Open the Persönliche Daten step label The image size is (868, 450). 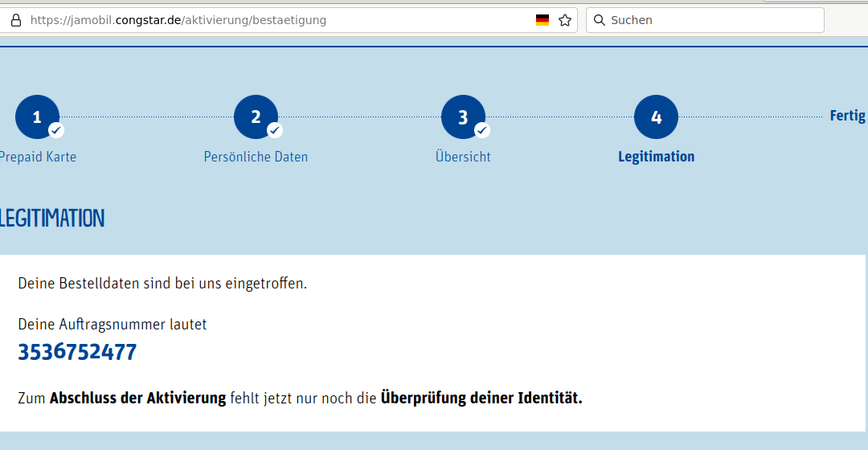[256, 157]
